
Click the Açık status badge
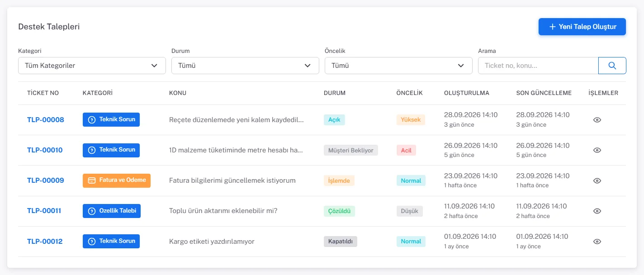point(334,120)
